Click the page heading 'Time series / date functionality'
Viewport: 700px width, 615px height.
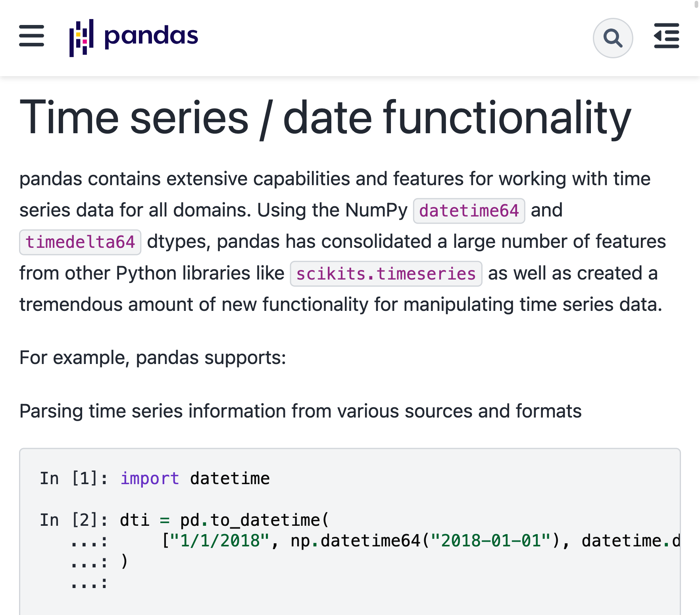tap(325, 118)
